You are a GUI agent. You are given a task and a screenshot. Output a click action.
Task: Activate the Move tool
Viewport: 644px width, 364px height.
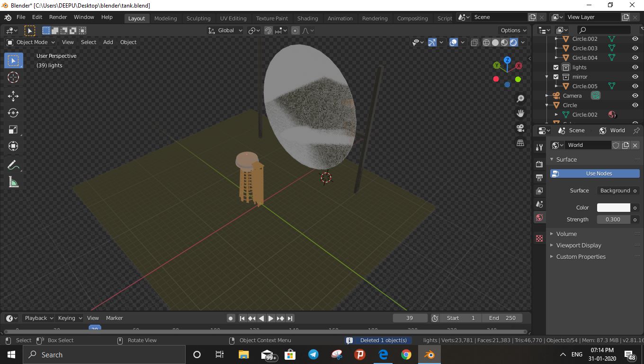(x=13, y=96)
